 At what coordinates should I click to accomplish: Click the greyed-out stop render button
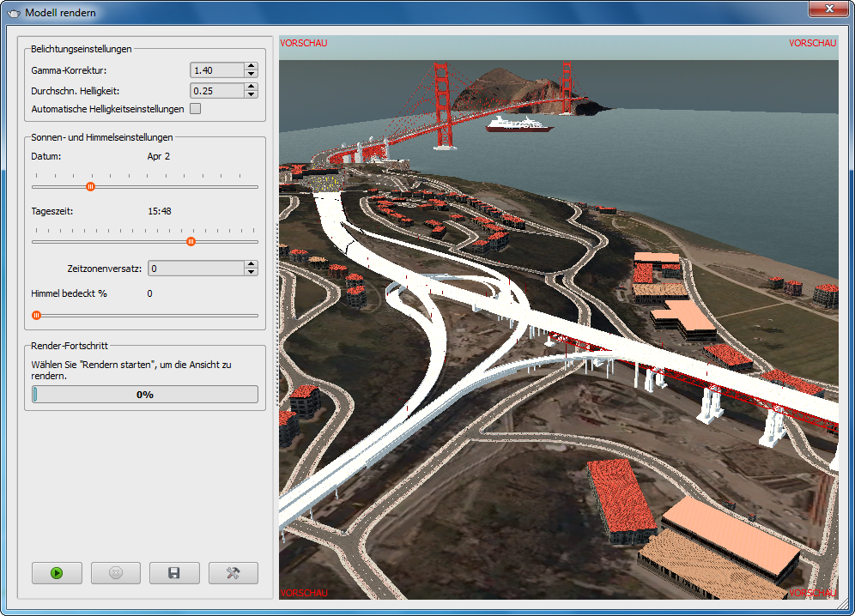tap(115, 573)
